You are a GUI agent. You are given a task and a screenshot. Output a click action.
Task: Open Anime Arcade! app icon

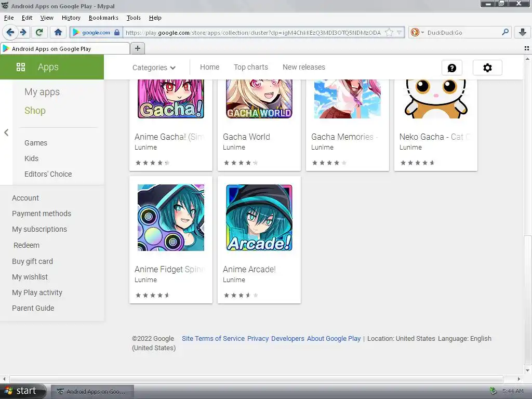259,218
